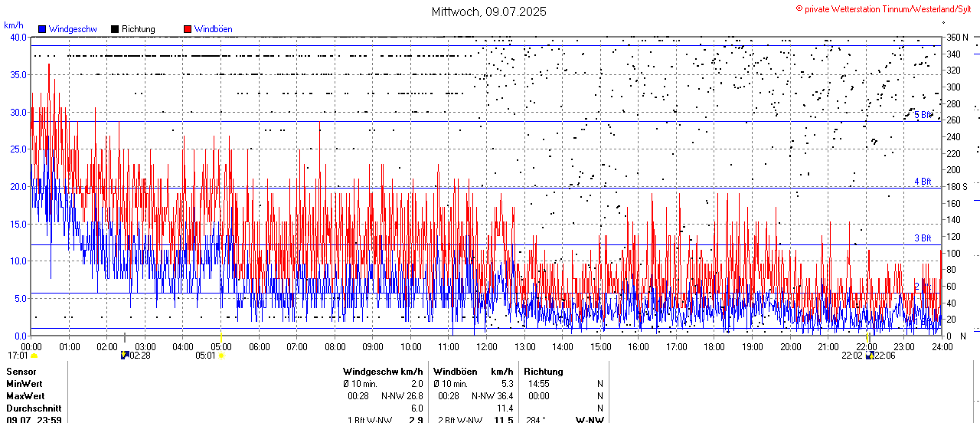Image resolution: width=980 pixels, height=423 pixels.
Task: Click the 'N-NW 36.4' max gust cell
Action: [x=492, y=396]
